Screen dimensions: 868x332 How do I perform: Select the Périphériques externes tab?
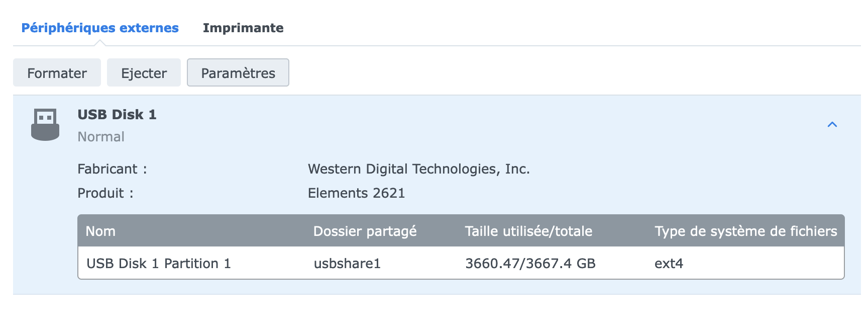pos(100,28)
